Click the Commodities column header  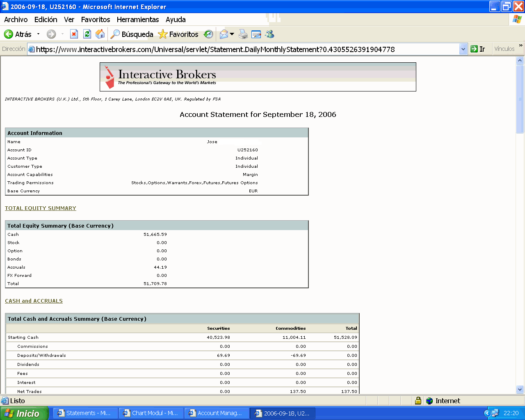click(x=290, y=329)
